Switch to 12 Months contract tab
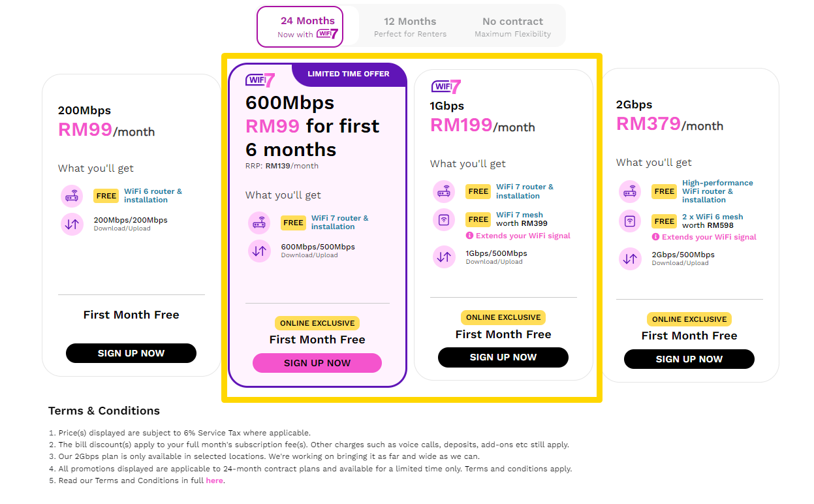This screenshot has height=504, width=814. tap(410, 27)
